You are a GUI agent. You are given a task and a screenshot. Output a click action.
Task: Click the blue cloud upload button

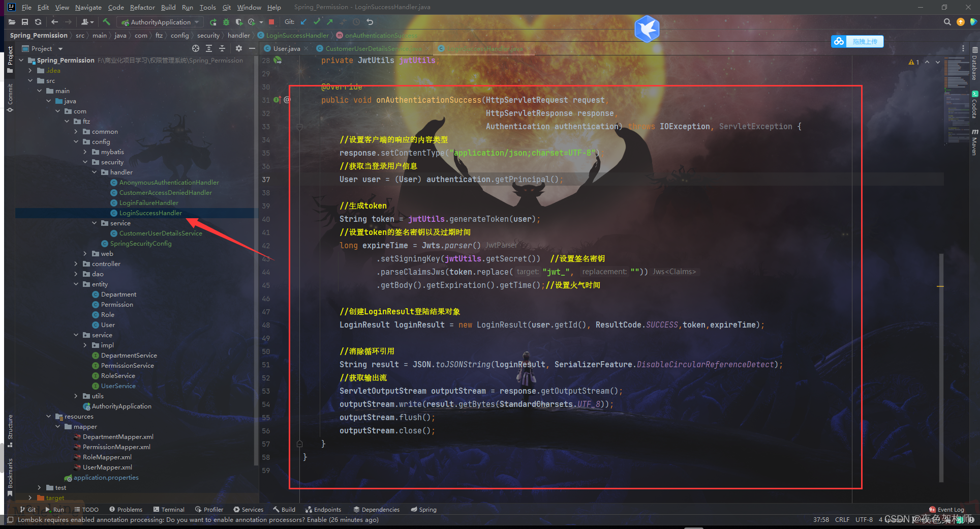click(x=857, y=41)
